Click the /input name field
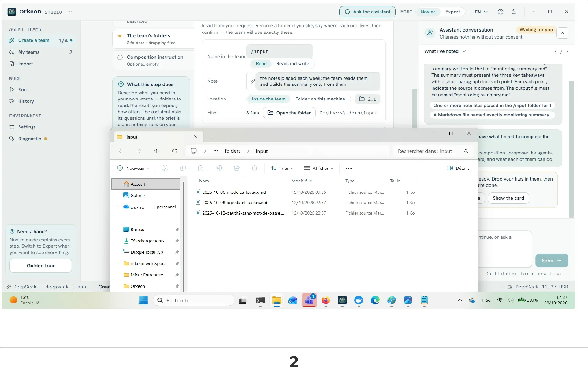Screen dimensions: 588x376 pyautogui.click(x=279, y=51)
